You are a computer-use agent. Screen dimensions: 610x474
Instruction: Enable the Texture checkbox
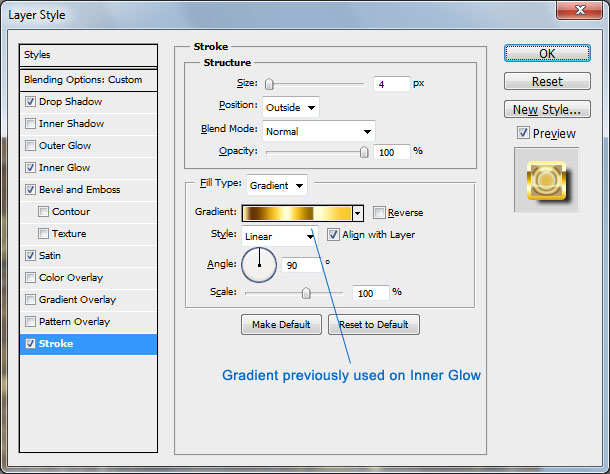click(44, 233)
